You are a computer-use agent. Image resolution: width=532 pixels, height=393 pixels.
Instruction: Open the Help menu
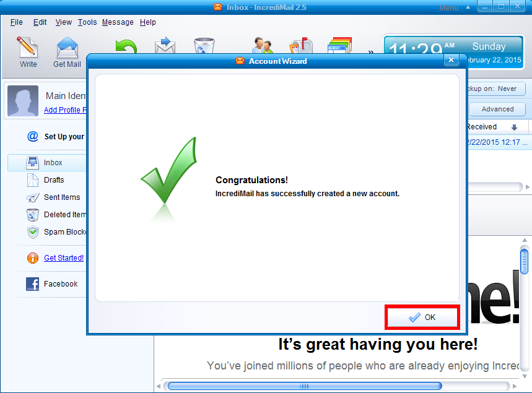click(148, 22)
